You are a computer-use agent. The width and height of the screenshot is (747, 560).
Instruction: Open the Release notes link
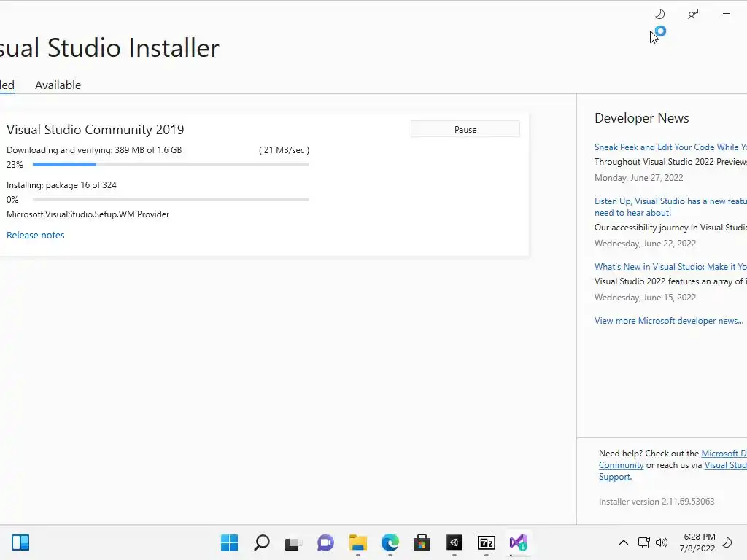(x=35, y=236)
